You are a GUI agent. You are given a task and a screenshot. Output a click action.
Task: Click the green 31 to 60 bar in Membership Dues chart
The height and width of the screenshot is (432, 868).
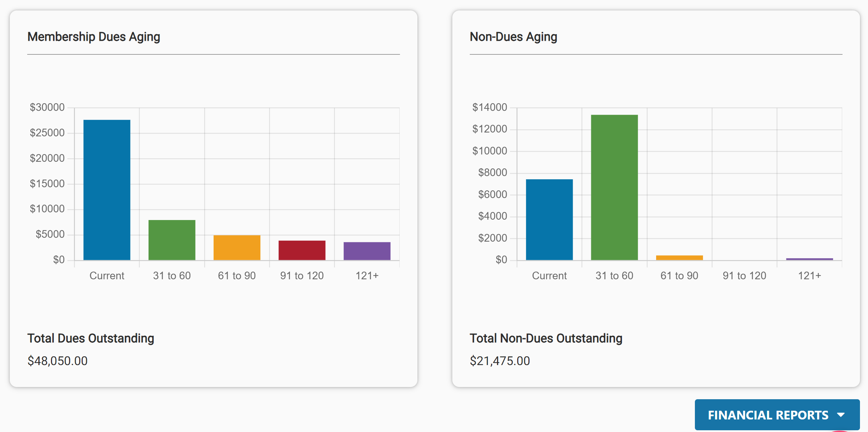click(x=171, y=240)
